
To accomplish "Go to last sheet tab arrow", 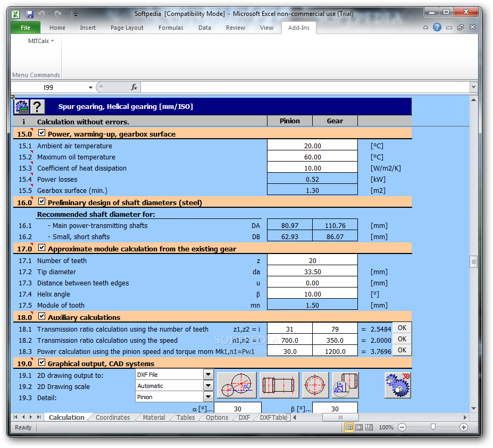I will point(39,417).
